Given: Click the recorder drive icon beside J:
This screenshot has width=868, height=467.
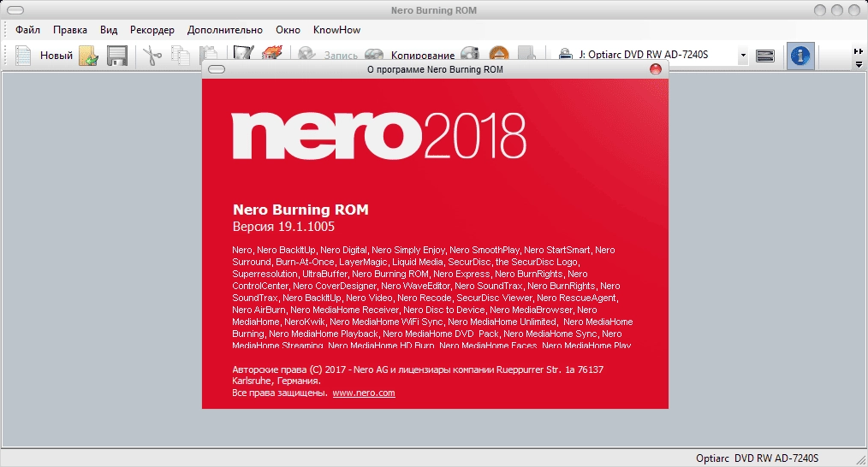Looking at the screenshot, I should click(x=565, y=54).
